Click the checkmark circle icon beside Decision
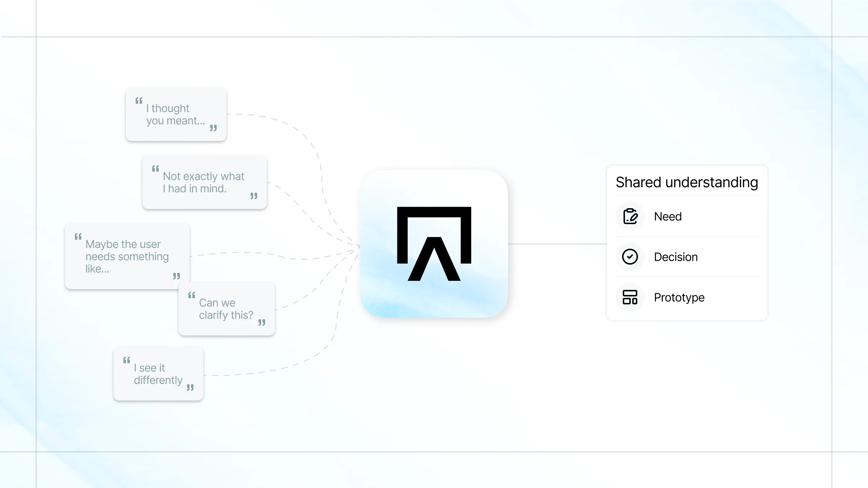Screen dimensions: 868x488 coord(630,257)
